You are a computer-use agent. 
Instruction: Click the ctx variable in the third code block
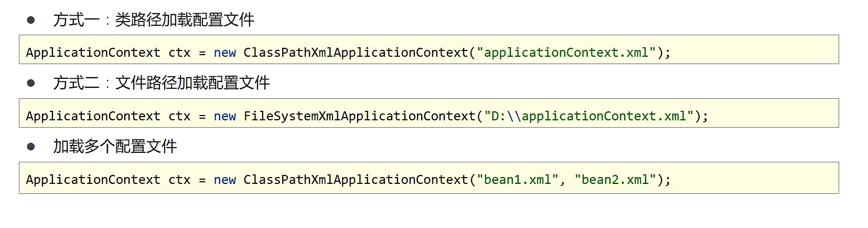(x=179, y=180)
